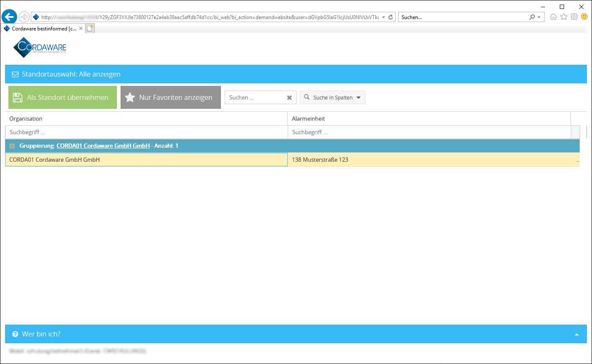Click the smiley feedback icon
The height and width of the screenshot is (364, 592).
(584, 17)
